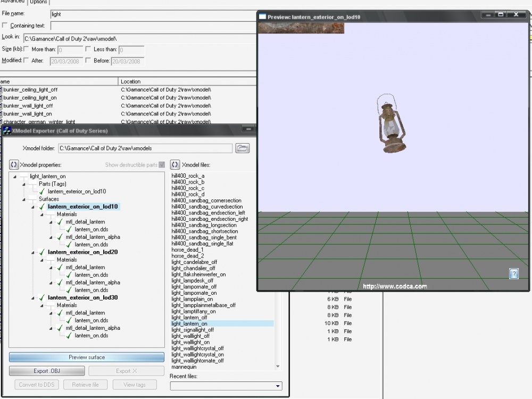Viewport: 532px width, 399px height.
Task: Click the Export .OBJ button
Action: point(46,370)
